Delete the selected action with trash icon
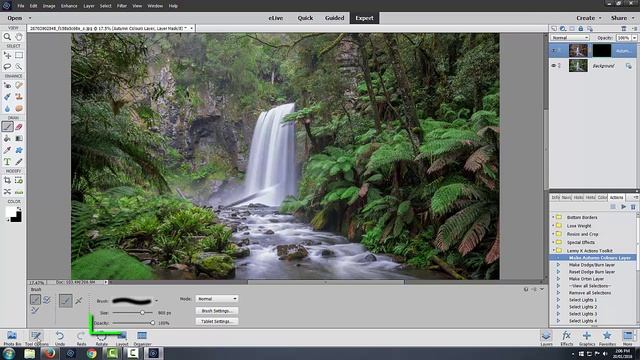Screen dimensions: 640x360 [x=633, y=207]
